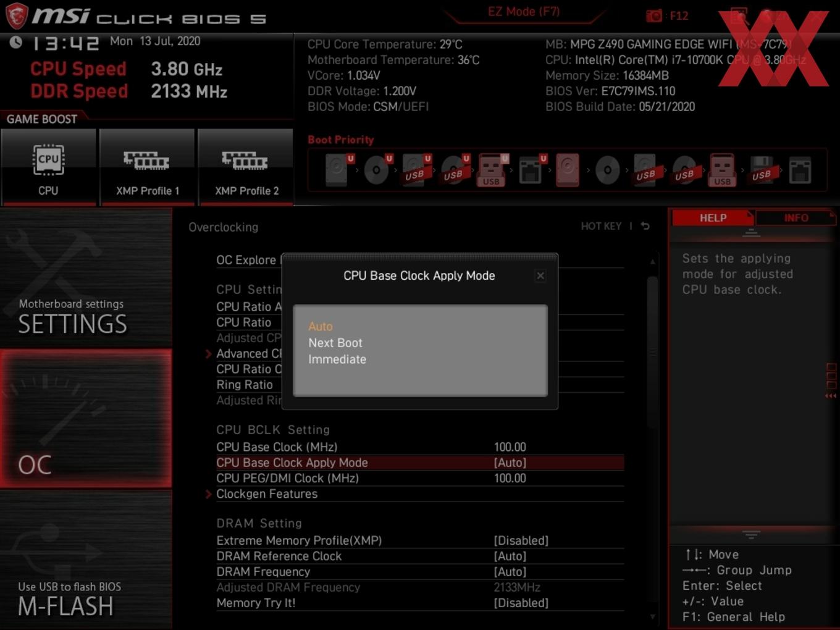Select the CPU Base Clock (MHz) label

[x=277, y=447]
